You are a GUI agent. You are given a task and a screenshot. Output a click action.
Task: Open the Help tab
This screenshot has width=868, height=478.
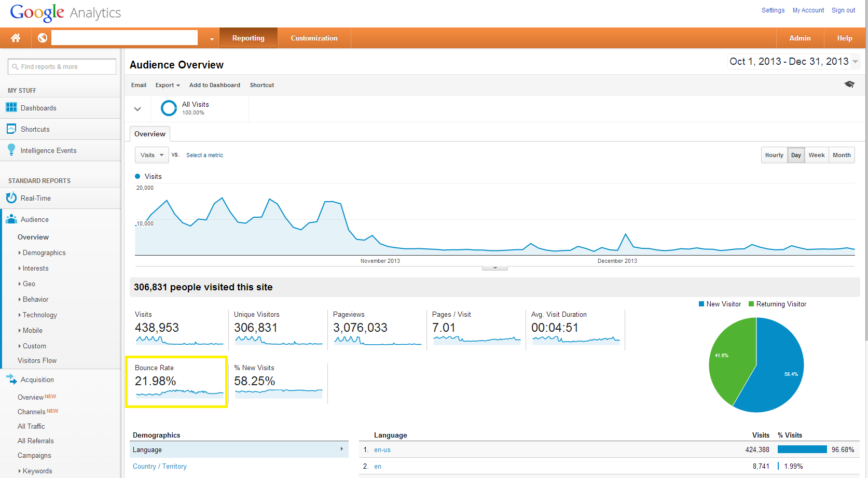[x=845, y=38]
